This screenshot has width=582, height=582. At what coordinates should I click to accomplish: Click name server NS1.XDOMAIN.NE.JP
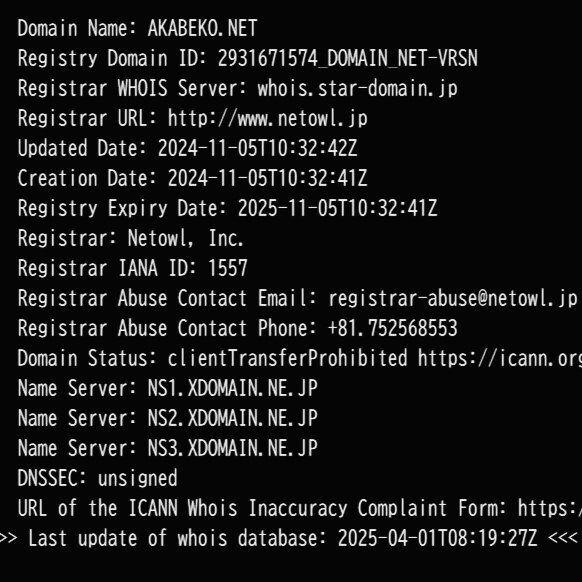click(232, 389)
